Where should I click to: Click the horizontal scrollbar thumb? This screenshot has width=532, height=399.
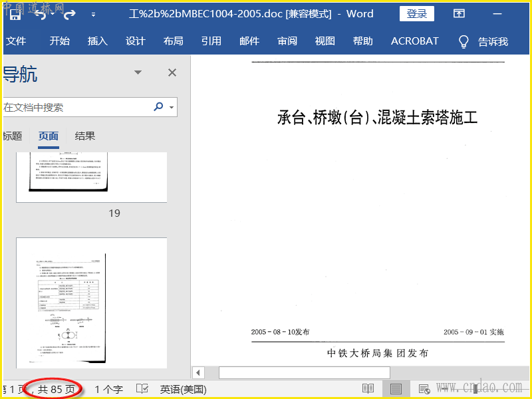point(305,373)
